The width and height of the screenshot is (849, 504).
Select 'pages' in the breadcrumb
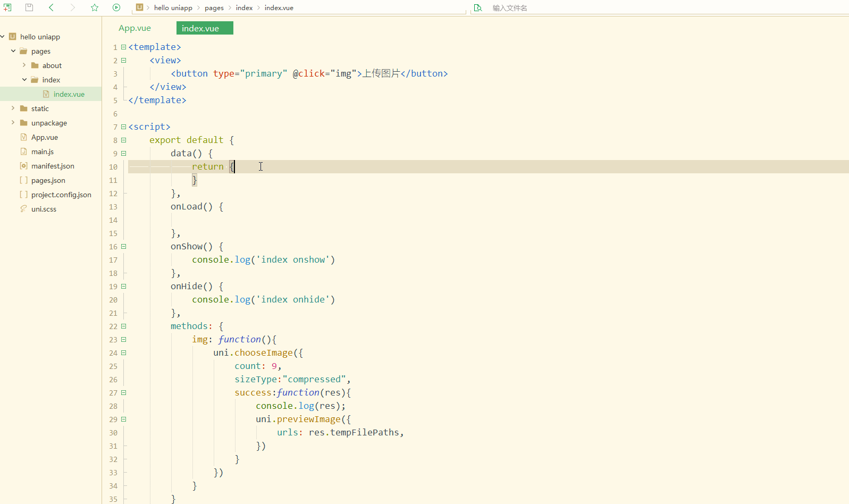coord(214,8)
